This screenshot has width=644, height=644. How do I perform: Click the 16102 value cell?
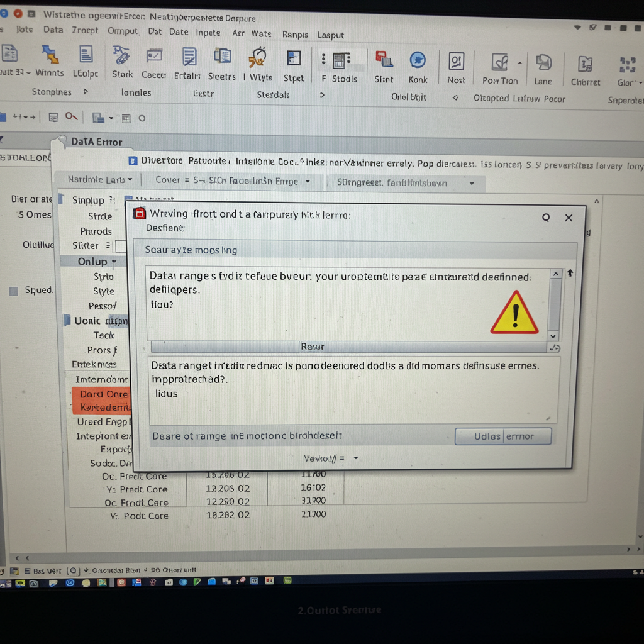pos(313,487)
